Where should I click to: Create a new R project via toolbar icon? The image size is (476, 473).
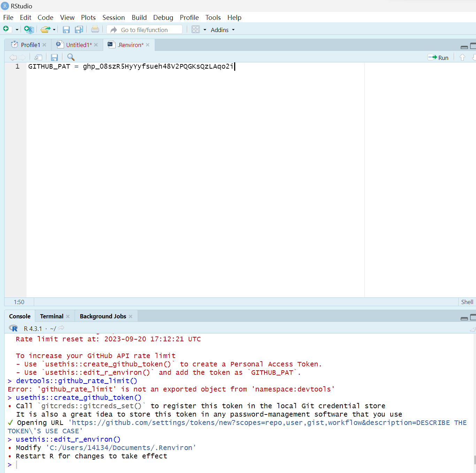coord(29,30)
